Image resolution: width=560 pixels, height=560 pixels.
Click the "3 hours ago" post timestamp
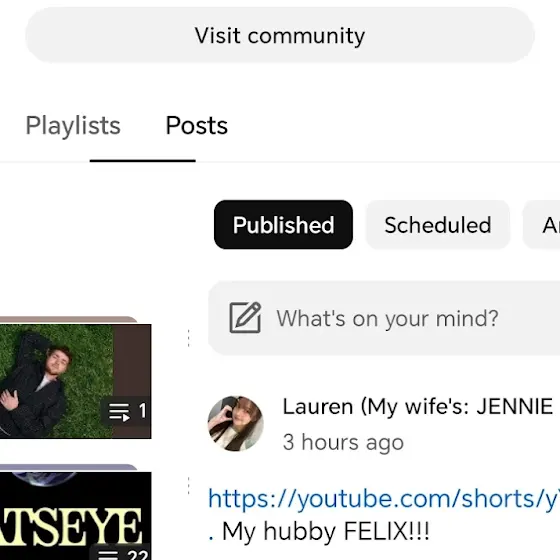[343, 442]
